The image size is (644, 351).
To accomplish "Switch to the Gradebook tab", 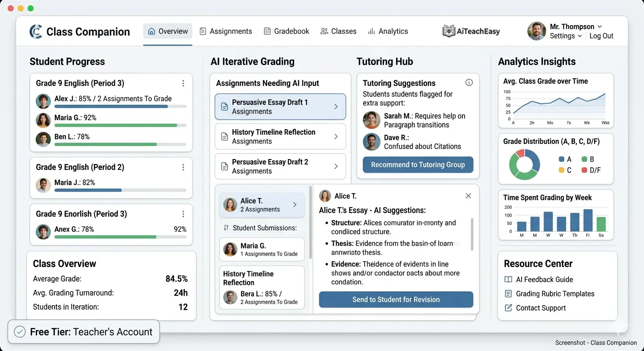I will [x=287, y=32].
